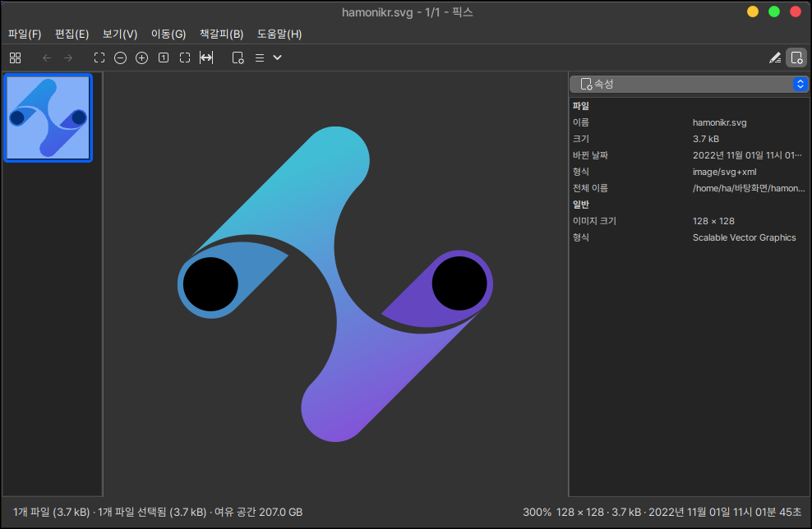Image resolution: width=812 pixels, height=529 pixels.
Task: Open the 도움말(H) help menu
Action: pos(279,34)
